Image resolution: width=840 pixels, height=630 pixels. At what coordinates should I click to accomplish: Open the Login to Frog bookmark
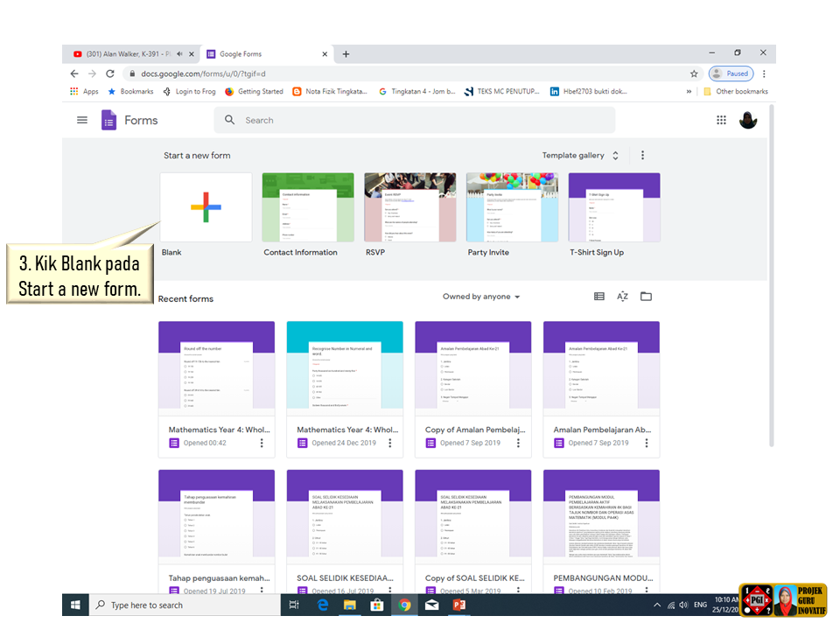tap(190, 92)
